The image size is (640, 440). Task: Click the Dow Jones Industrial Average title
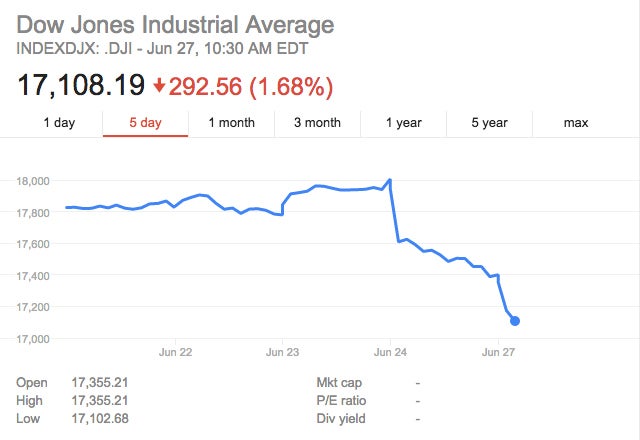(175, 24)
